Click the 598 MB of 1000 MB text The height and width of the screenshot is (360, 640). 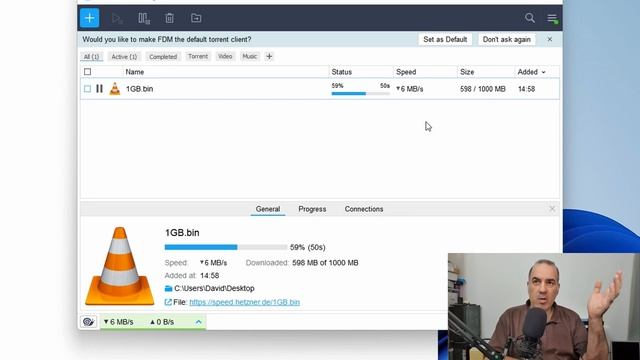click(325, 263)
